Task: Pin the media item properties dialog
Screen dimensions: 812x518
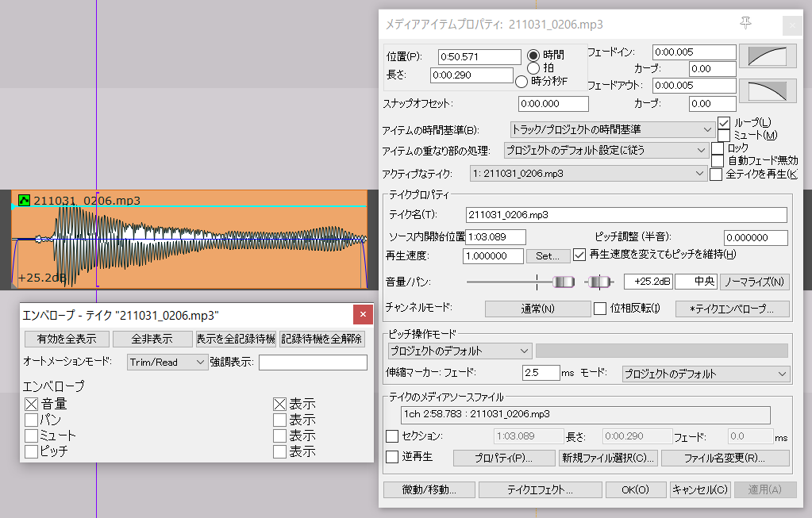Action: point(745,24)
